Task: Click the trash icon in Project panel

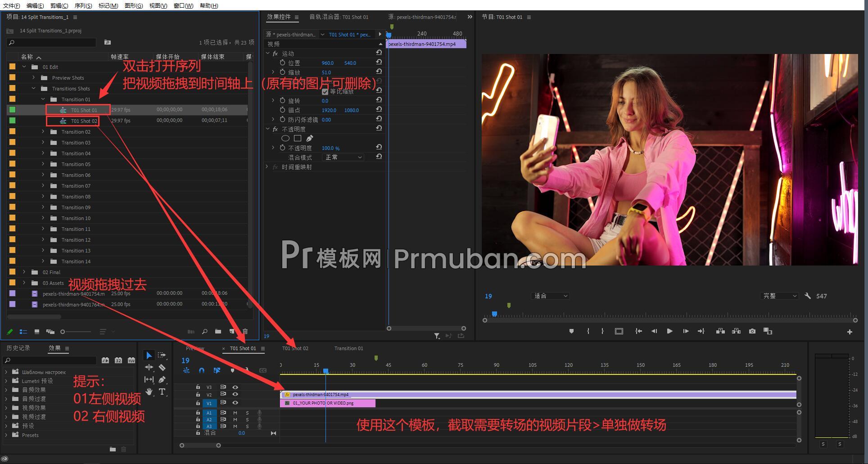Action: [x=246, y=332]
